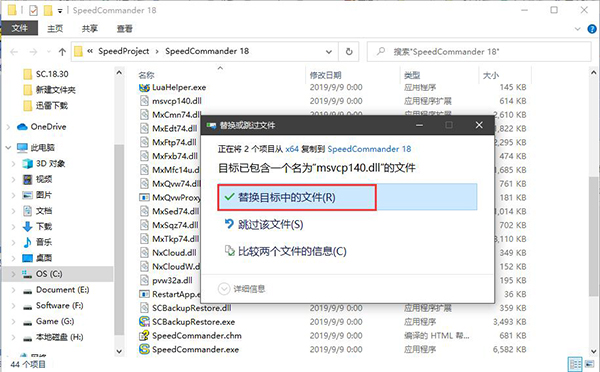Select 迅雷下载 folder in sidebar
The height and width of the screenshot is (372, 600).
52,106
